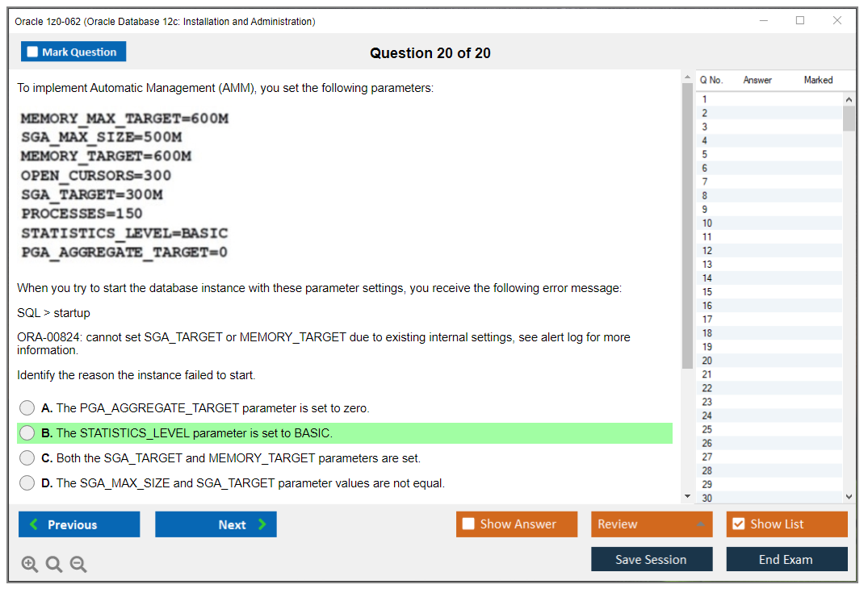Choose option B about STATISTICS_LEVEL

[27, 433]
